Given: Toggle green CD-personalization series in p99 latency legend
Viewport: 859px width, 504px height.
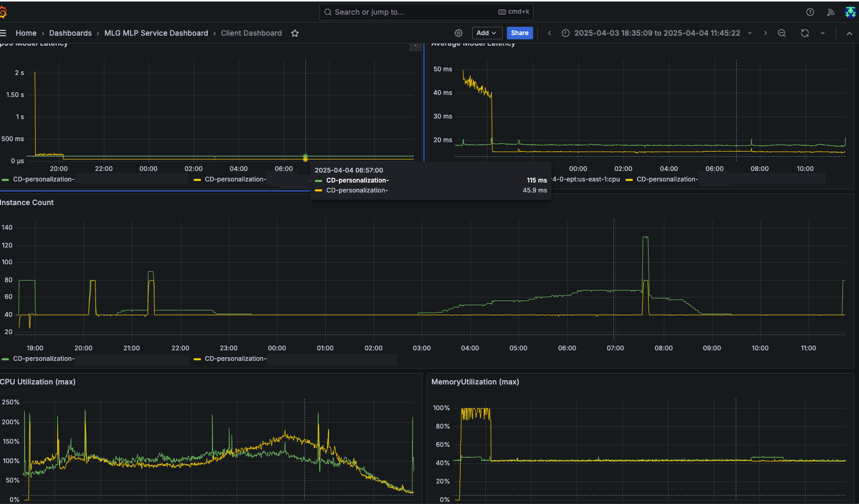Looking at the screenshot, I should click(44, 179).
